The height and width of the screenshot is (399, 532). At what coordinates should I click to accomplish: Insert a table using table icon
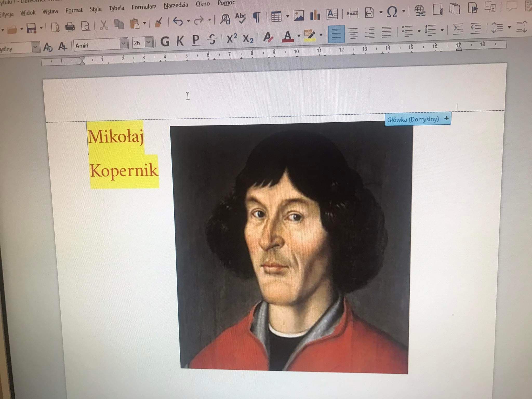(276, 17)
